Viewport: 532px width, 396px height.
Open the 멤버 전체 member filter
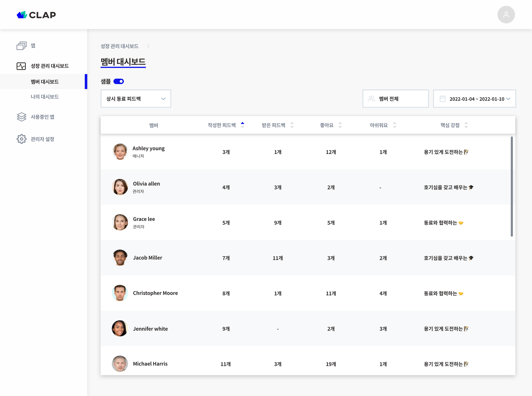coord(395,99)
